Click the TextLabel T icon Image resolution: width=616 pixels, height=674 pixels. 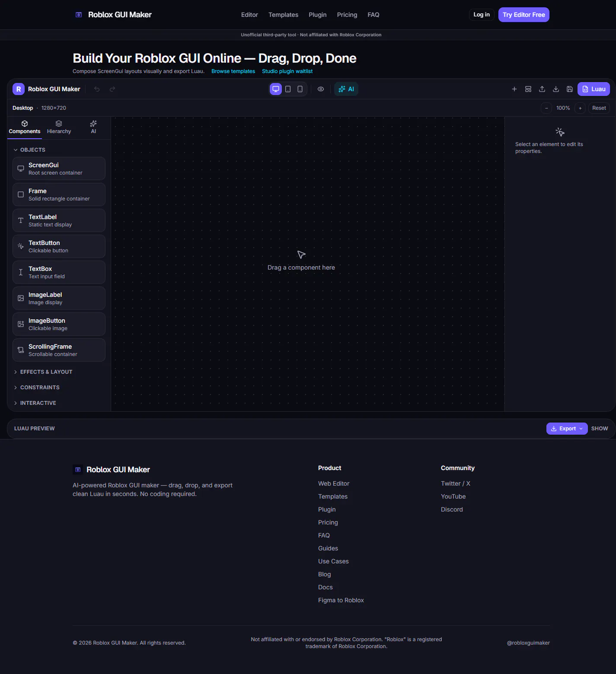21,220
